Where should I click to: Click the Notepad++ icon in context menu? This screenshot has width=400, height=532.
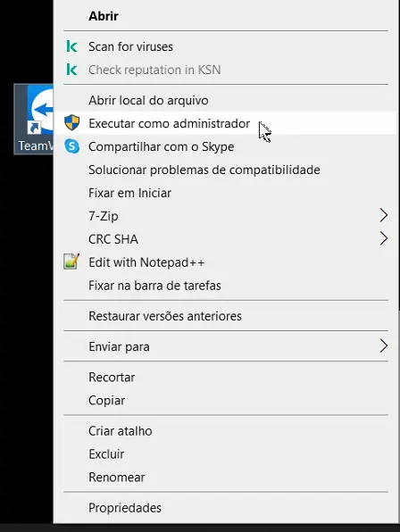coord(71,262)
